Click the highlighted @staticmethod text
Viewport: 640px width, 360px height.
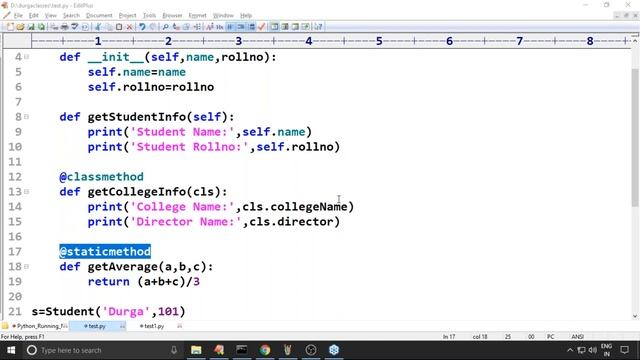coord(105,251)
